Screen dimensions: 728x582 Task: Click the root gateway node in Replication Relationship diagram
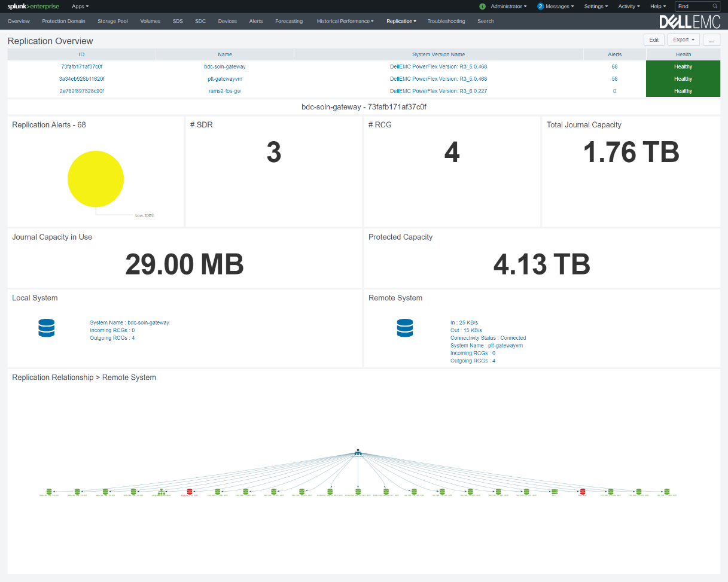[x=357, y=453]
